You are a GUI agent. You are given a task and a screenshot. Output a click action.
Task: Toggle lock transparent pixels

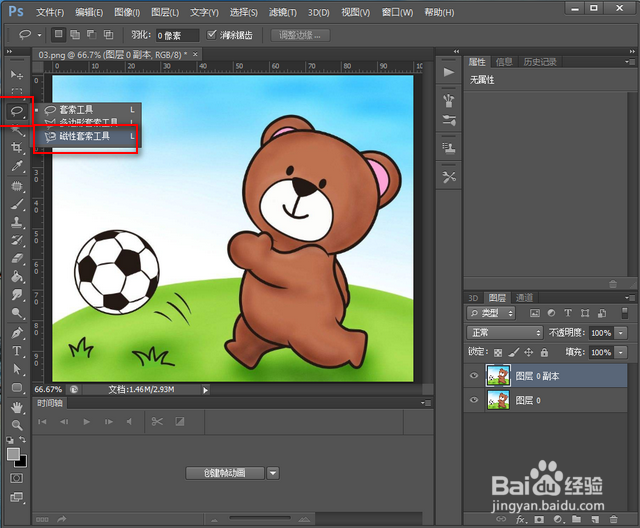pyautogui.click(x=498, y=353)
